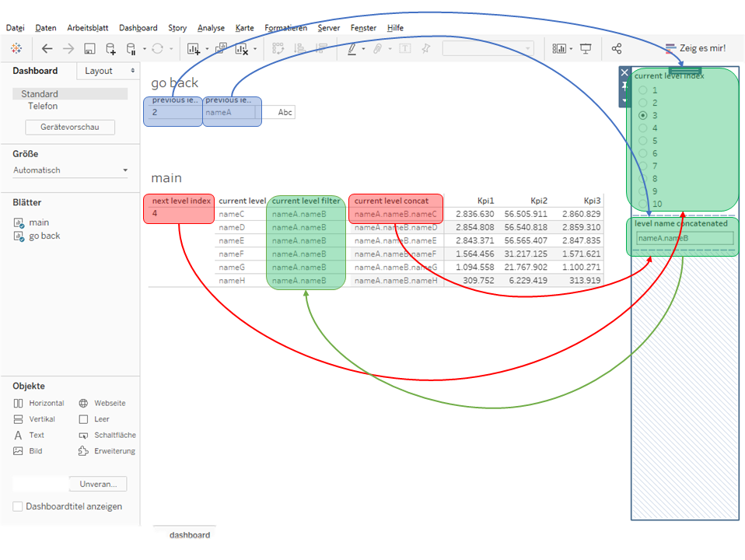Enable the Dashboardtitel anzeigen checkbox
Viewport: 745px width, 560px height.
pos(16,506)
